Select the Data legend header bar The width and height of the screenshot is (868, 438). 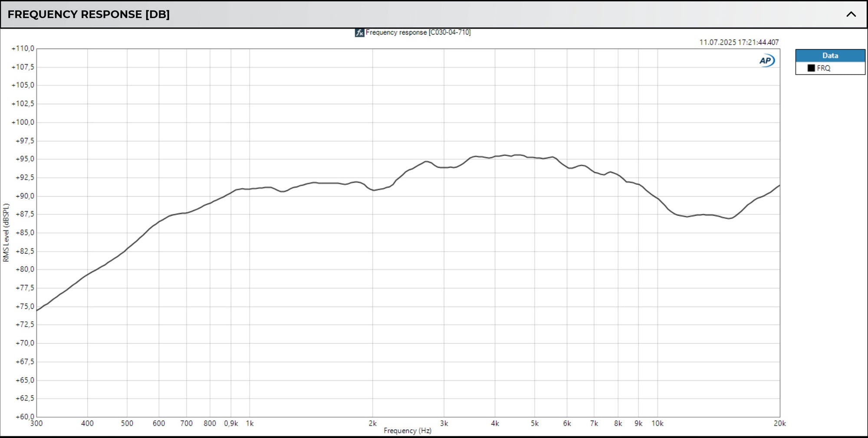(830, 56)
